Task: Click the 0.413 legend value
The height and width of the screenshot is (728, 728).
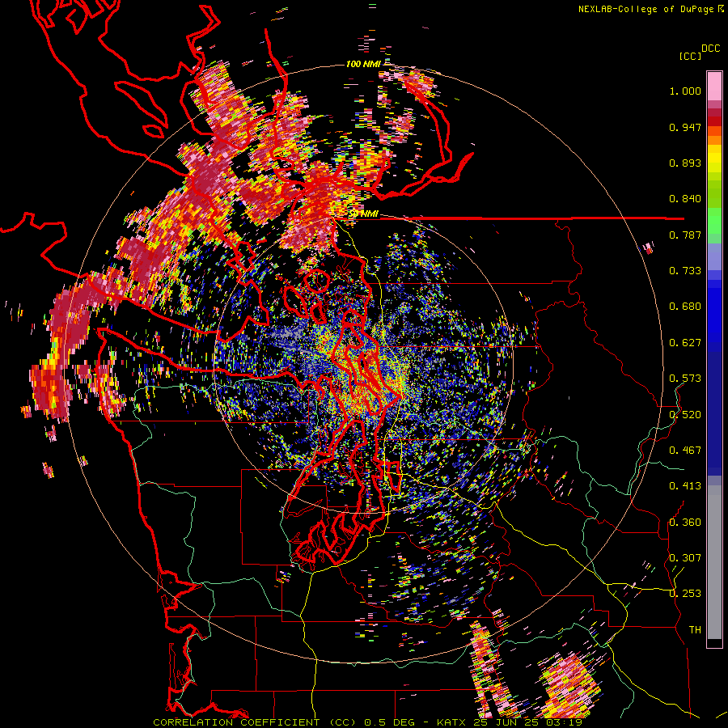Action: (x=685, y=486)
